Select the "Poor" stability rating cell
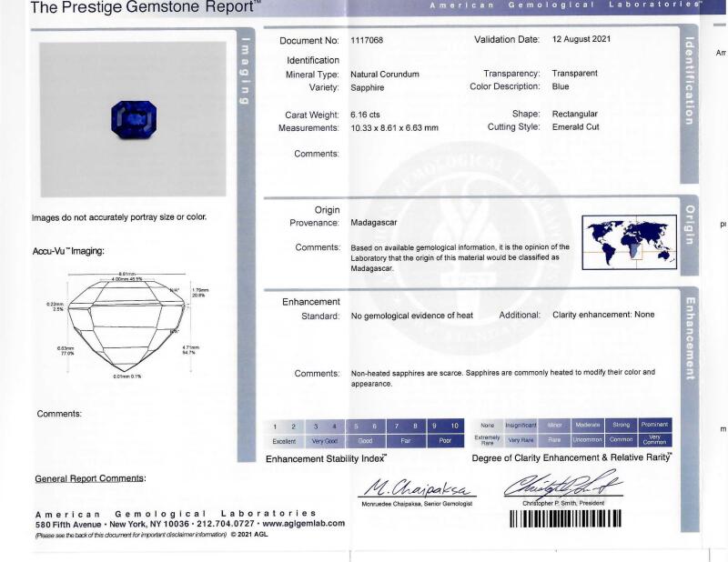Screen dimensions: 728x562 [x=445, y=440]
